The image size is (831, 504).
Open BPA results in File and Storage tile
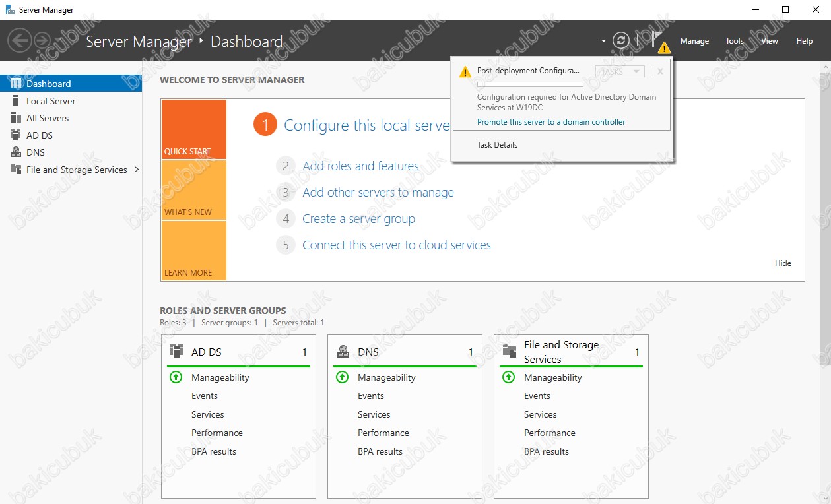(547, 452)
